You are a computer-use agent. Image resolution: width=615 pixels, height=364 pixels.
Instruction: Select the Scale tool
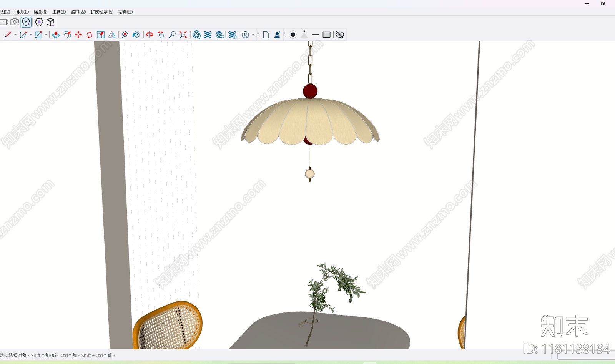tap(101, 35)
